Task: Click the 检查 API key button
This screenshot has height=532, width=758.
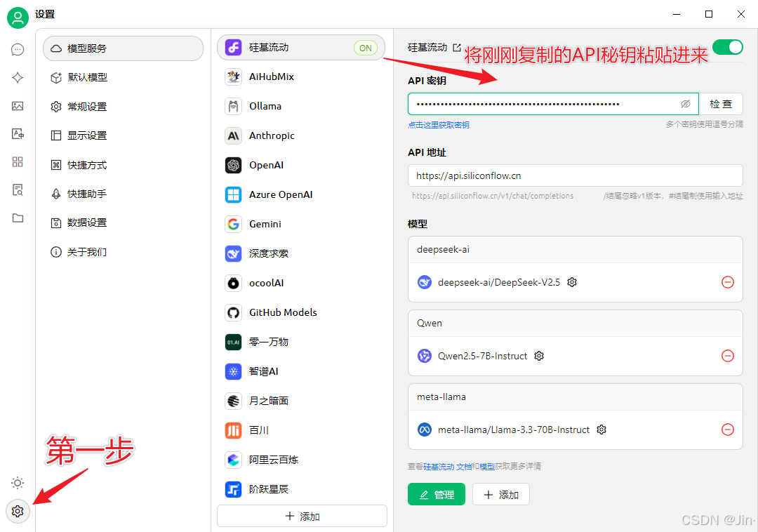Action: pyautogui.click(x=721, y=104)
